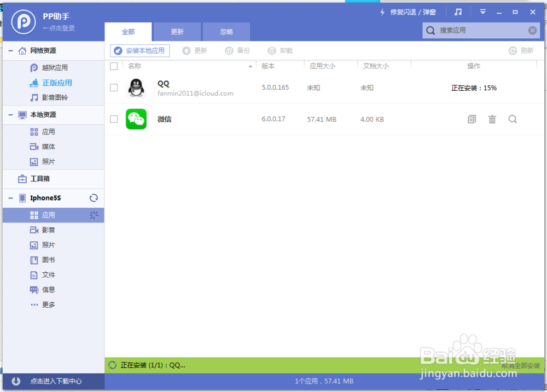Collapse the 本地资源 section
The image size is (547, 392).
[x=11, y=115]
